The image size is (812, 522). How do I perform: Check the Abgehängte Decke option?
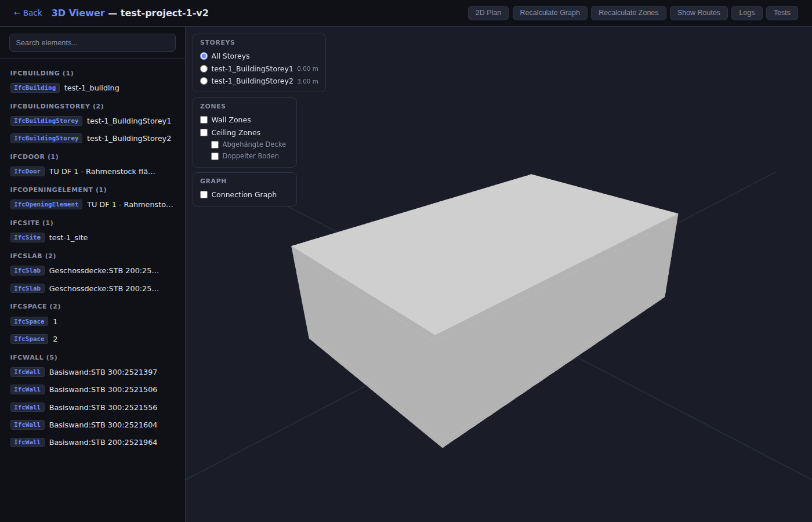[x=215, y=144]
